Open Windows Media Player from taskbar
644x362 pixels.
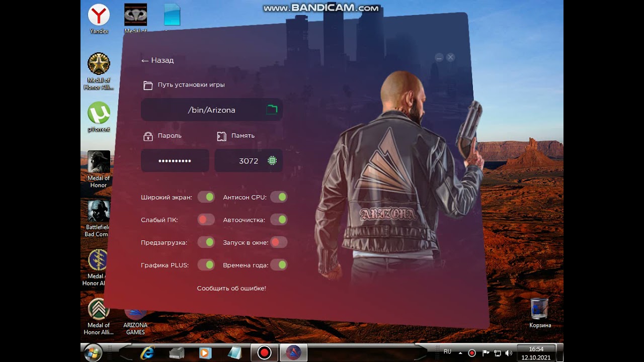[205, 353]
